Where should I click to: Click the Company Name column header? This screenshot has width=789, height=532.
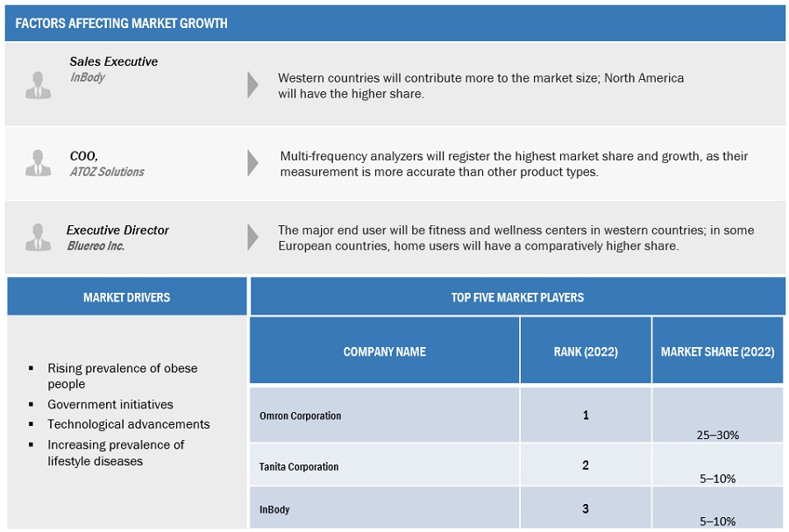coord(384,351)
